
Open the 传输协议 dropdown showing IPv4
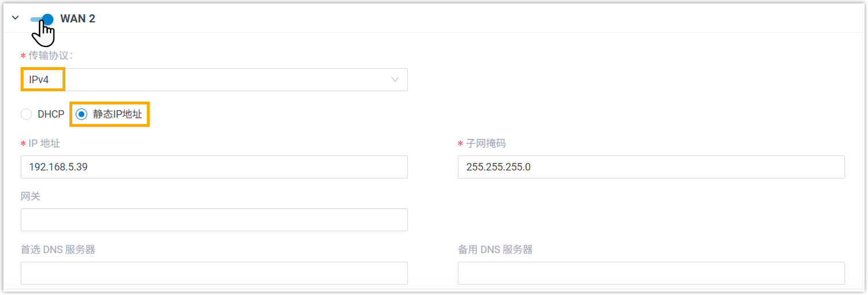point(213,80)
